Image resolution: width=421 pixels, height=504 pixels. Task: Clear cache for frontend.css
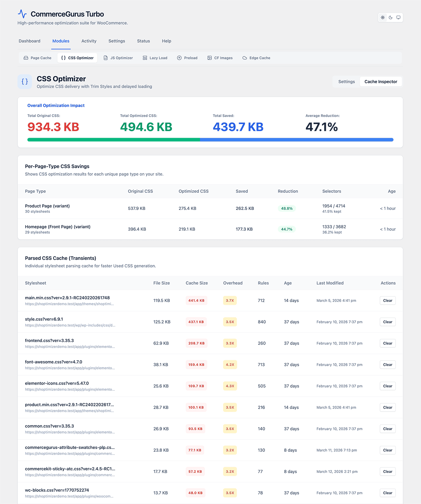[388, 343]
